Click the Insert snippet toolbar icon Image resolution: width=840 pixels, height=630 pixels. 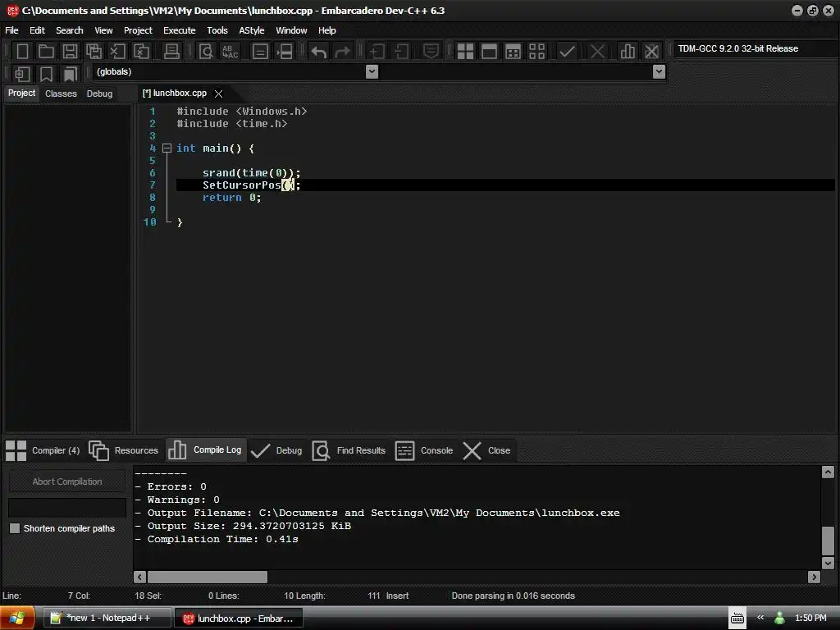22,73
